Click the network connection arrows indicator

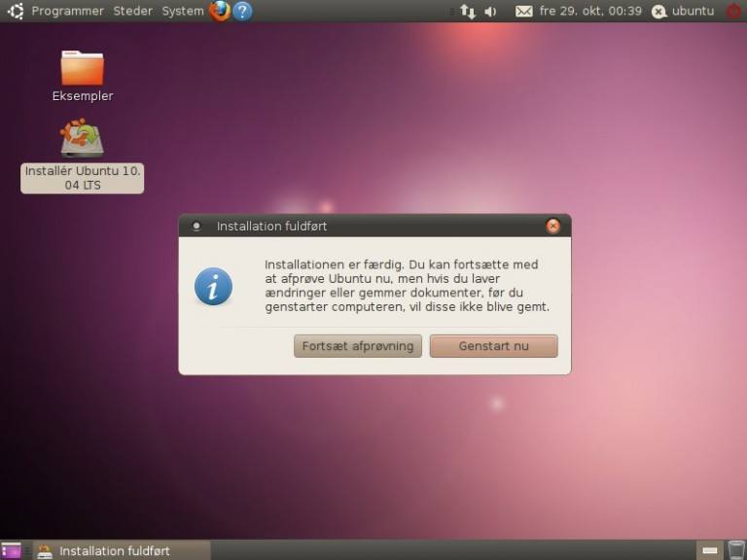pyautogui.click(x=467, y=11)
